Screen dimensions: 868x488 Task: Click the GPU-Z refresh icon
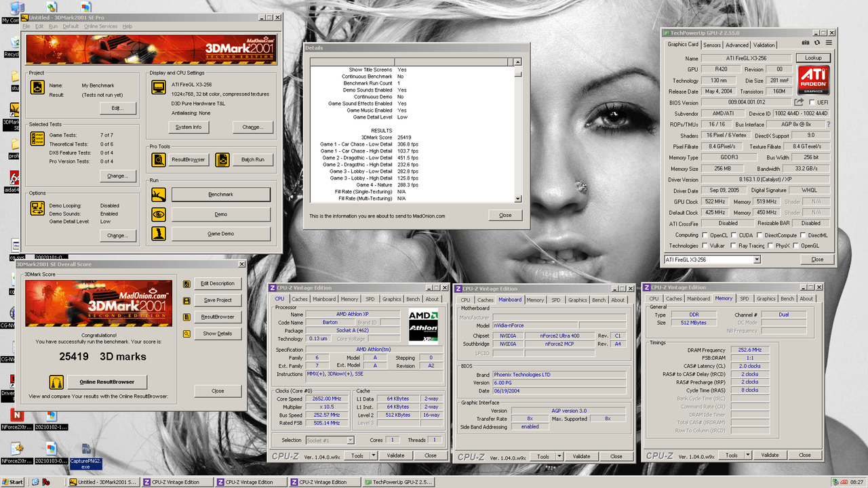coord(817,43)
